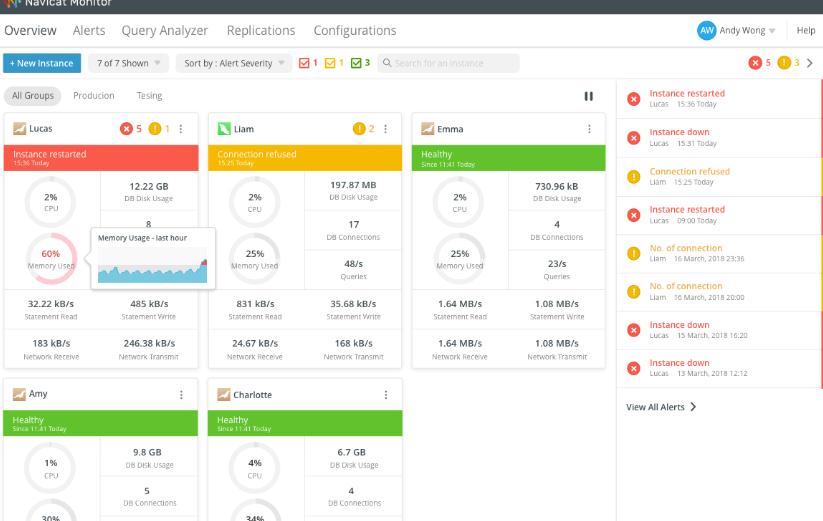This screenshot has width=823, height=521.
Task: Toggle the green healthy severity checkbox
Action: [357, 63]
